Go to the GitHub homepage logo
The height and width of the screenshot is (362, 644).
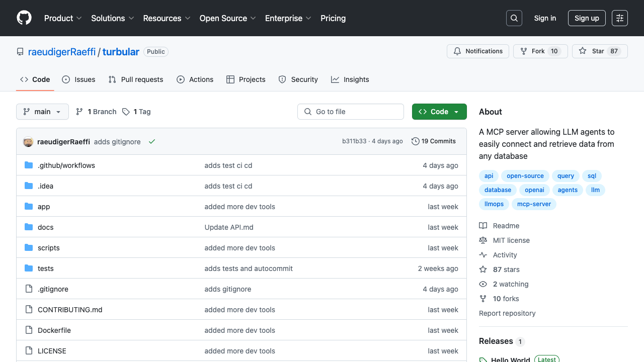24,18
